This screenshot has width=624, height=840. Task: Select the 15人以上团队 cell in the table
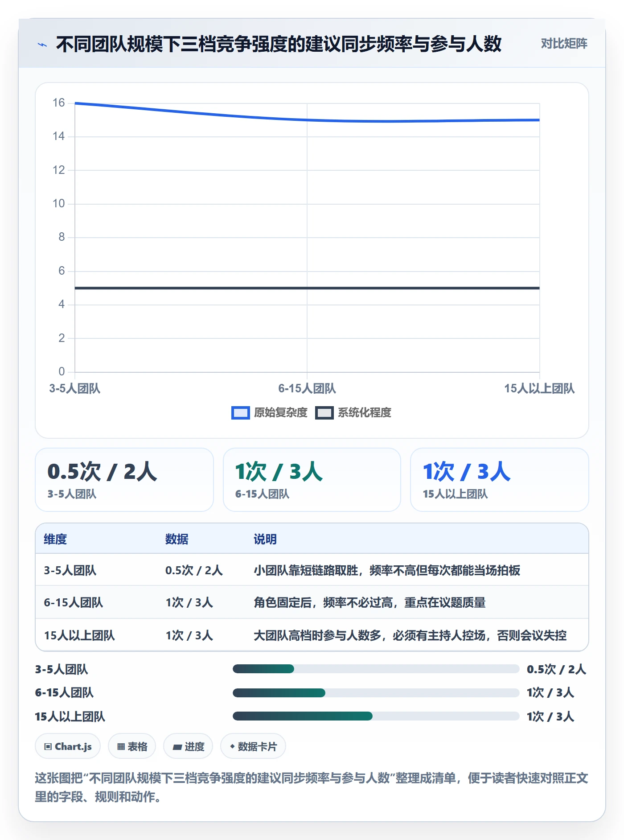pos(79,635)
